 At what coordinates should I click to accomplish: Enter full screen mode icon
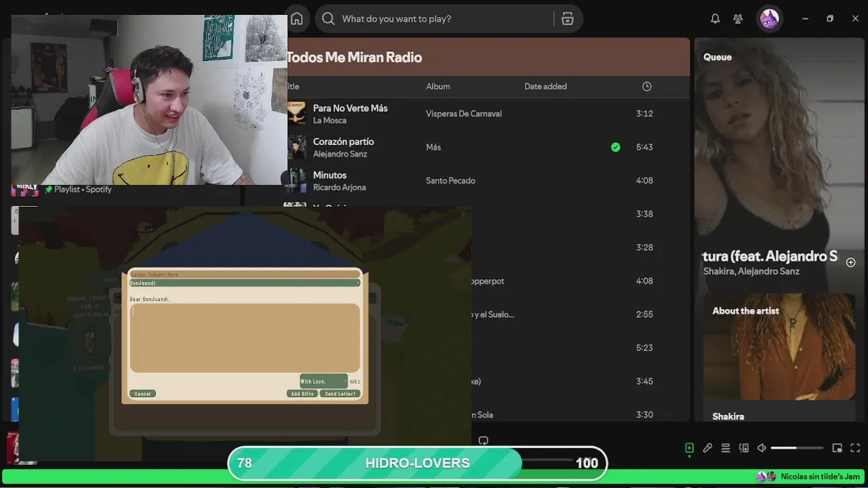[855, 448]
